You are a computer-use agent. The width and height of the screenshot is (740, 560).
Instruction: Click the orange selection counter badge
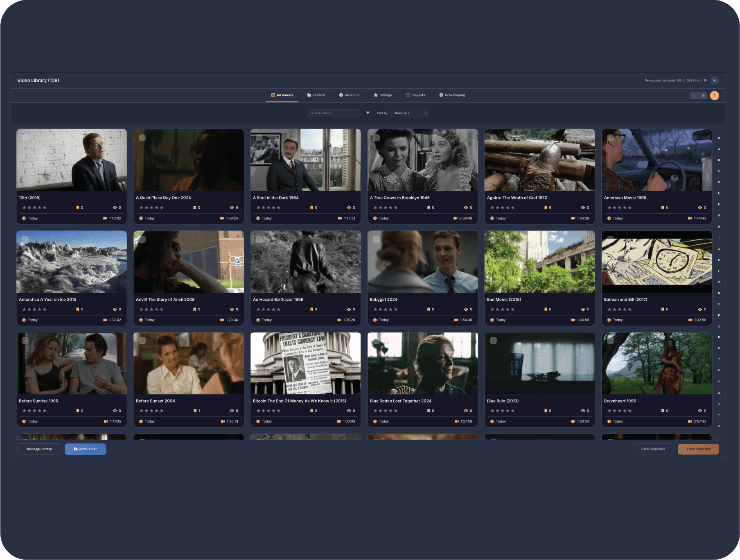pyautogui.click(x=715, y=95)
